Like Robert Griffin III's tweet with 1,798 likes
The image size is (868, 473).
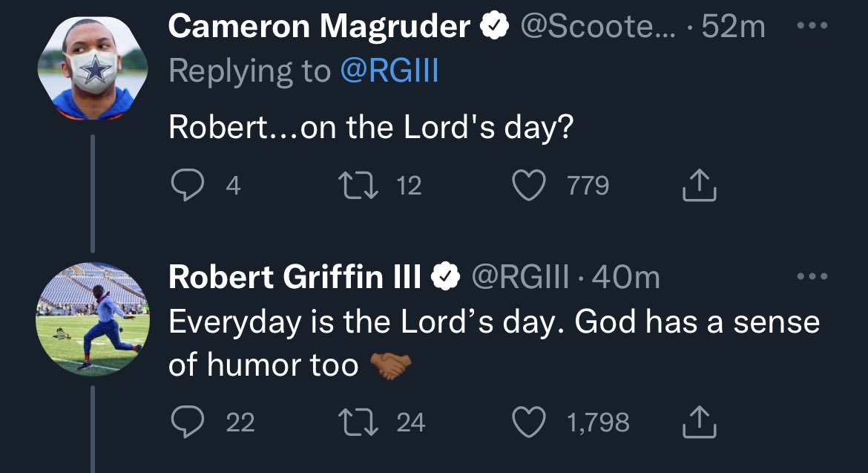point(530,422)
